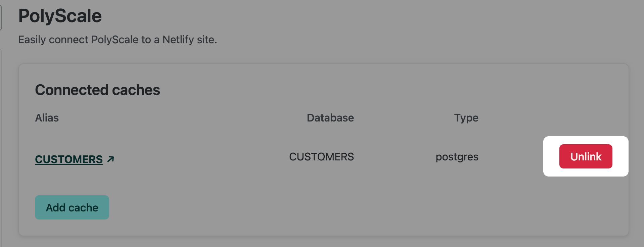Click the word PolyScale in the description sentence

pos(114,40)
